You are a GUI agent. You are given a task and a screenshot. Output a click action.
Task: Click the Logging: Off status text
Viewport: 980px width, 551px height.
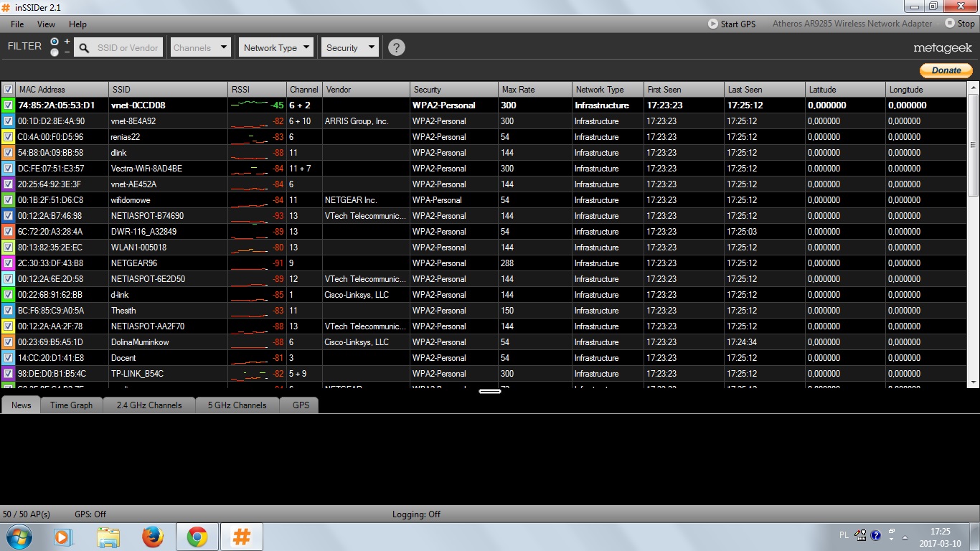pos(416,514)
